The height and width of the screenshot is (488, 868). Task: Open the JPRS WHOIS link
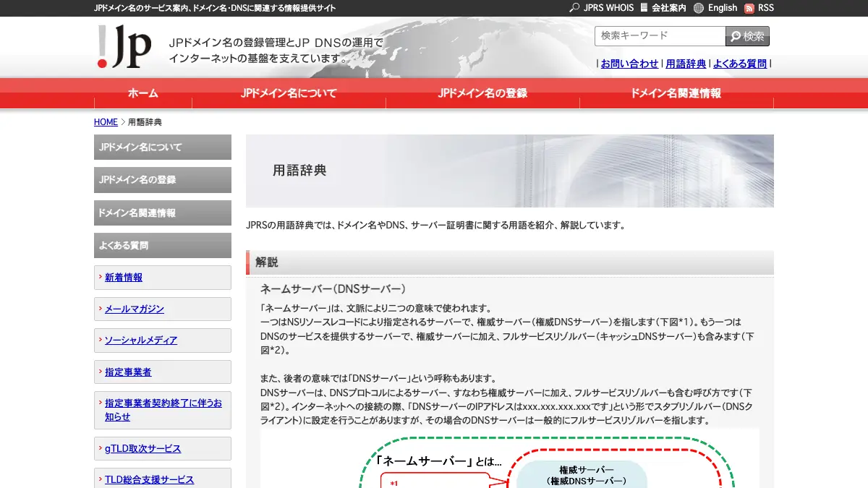coord(608,8)
